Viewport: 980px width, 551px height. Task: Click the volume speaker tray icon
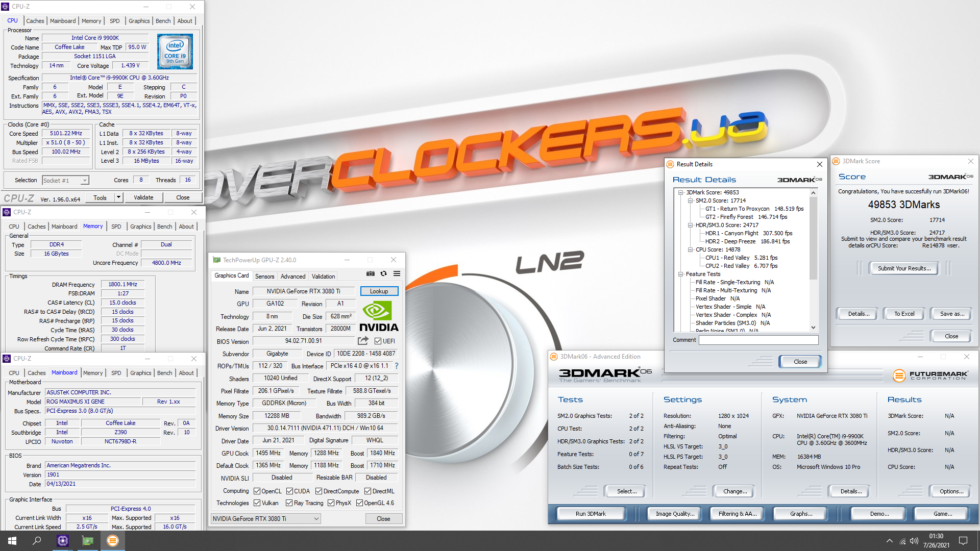[x=914, y=541]
